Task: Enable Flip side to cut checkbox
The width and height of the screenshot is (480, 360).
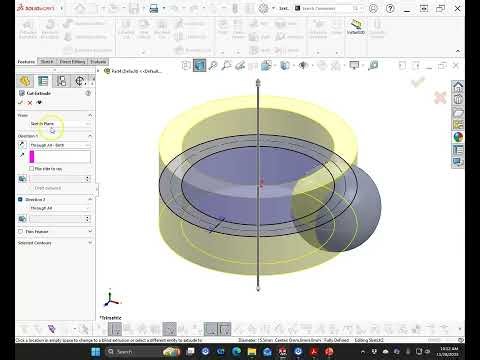Action: 32,169
